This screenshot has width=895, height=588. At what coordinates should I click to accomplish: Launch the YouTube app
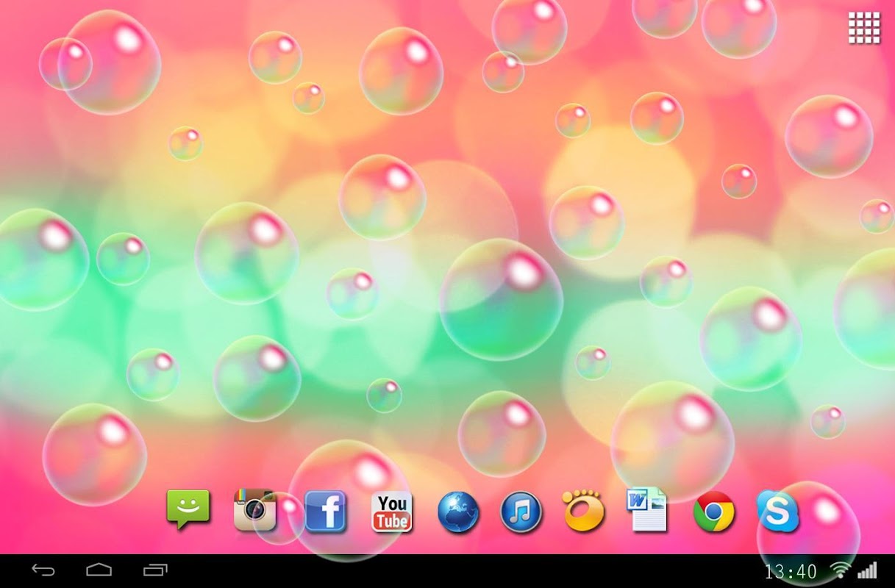[392, 512]
